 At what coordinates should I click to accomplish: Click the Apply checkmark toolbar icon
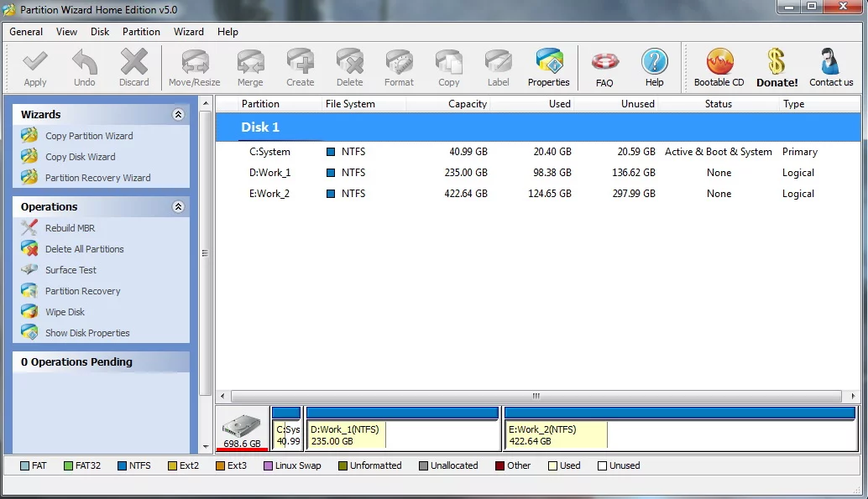(35, 63)
